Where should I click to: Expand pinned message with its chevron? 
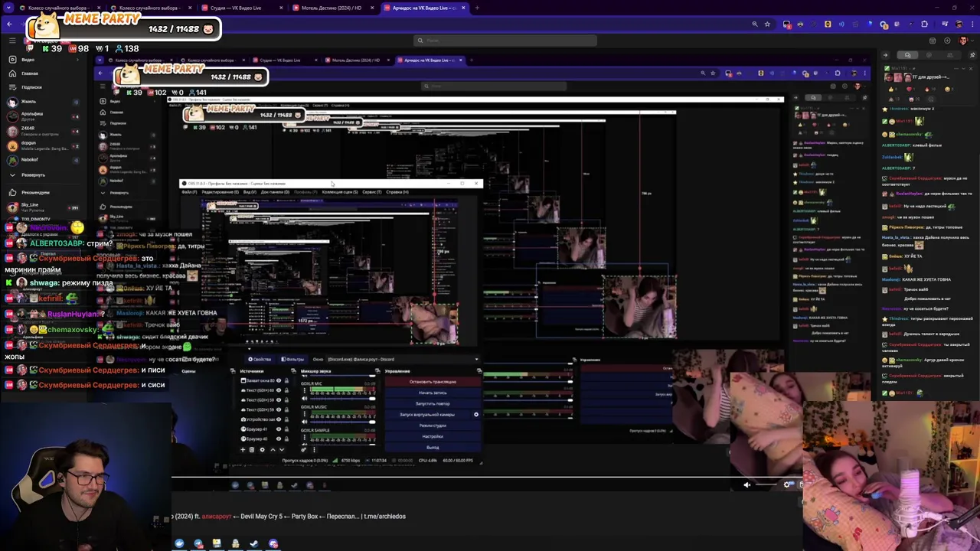[962, 70]
